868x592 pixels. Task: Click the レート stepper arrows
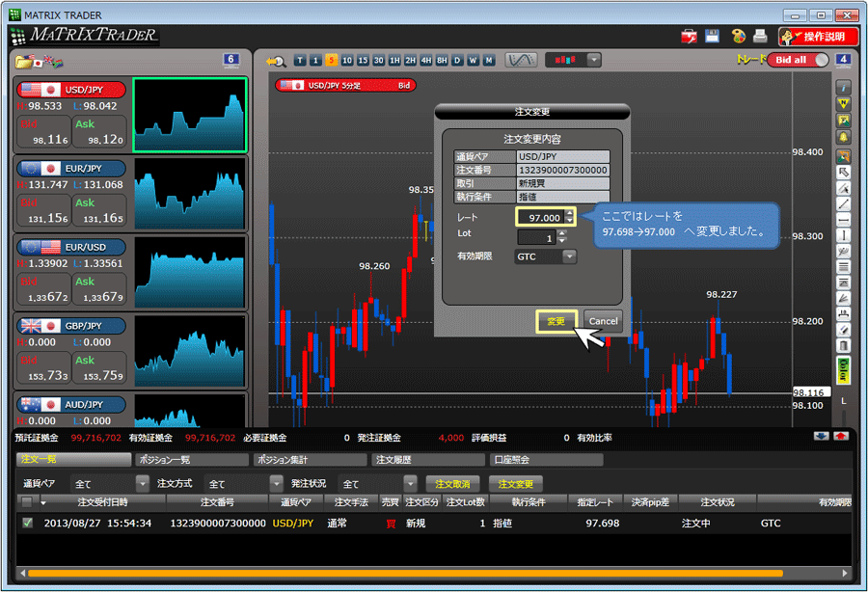[x=569, y=217]
